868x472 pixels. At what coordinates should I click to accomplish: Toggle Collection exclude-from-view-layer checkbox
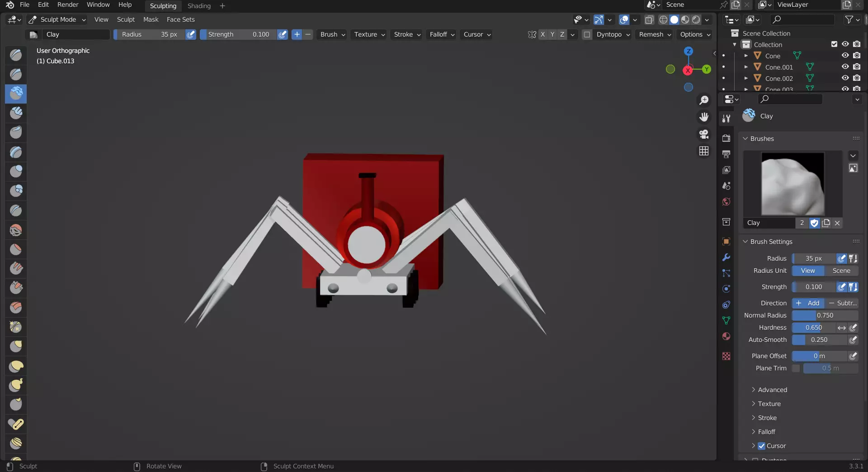(834, 44)
